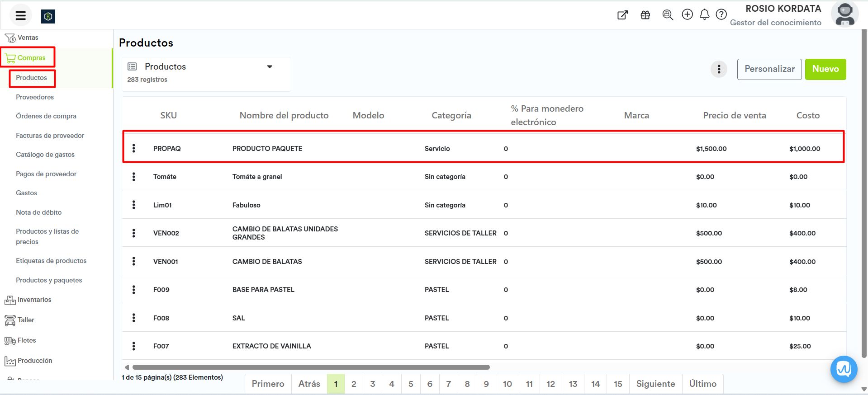The height and width of the screenshot is (395, 868).
Task: Open Proveedores in the sidebar
Action: (35, 97)
